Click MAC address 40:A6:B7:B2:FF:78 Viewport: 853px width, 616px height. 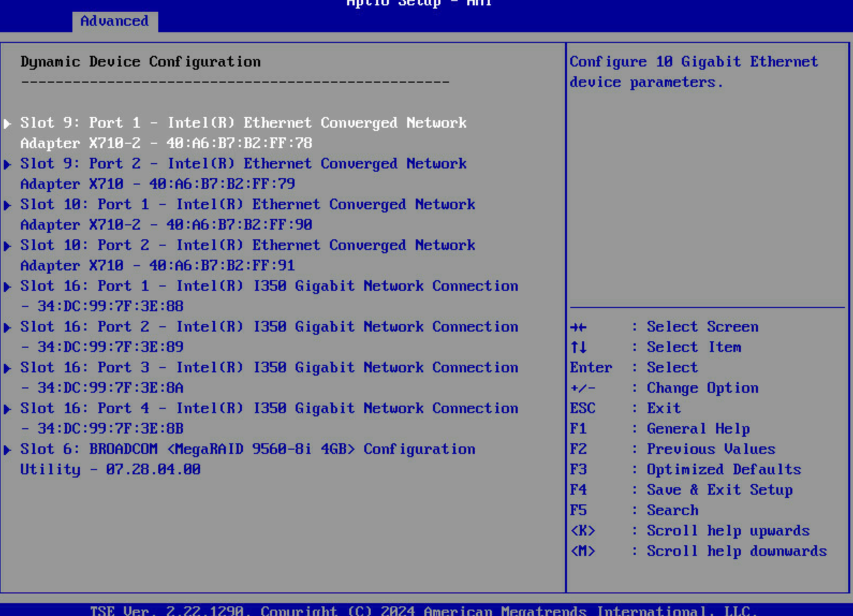239,143
